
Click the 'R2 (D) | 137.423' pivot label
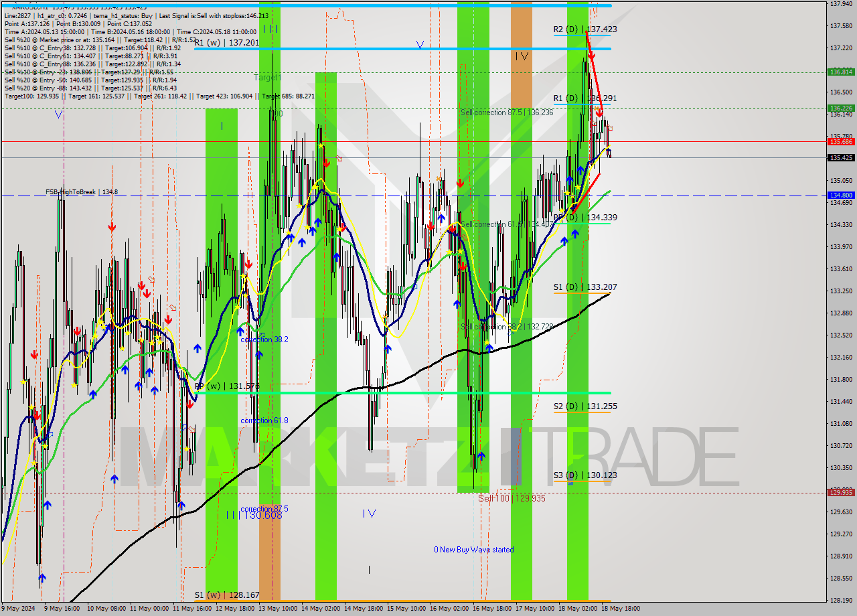pos(585,29)
